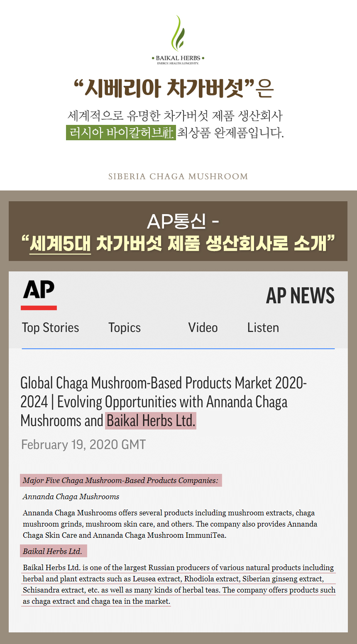This screenshot has height=644, width=357.
Task: Click the italic Annanda Chaga Mushrooms subheading
Action: coord(71,497)
